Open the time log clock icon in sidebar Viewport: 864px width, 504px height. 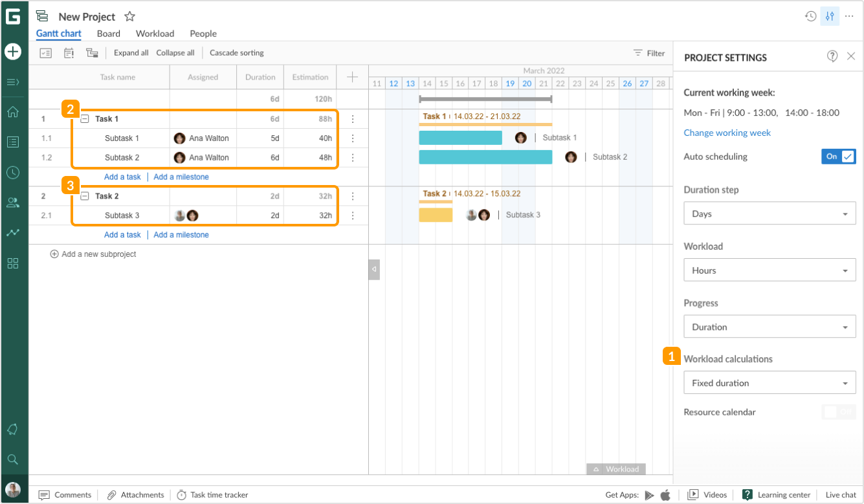pyautogui.click(x=13, y=173)
